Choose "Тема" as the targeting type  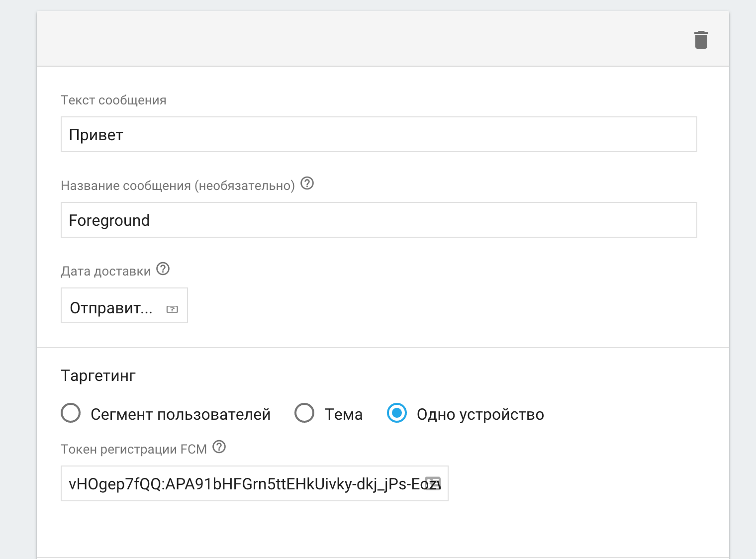coord(304,413)
